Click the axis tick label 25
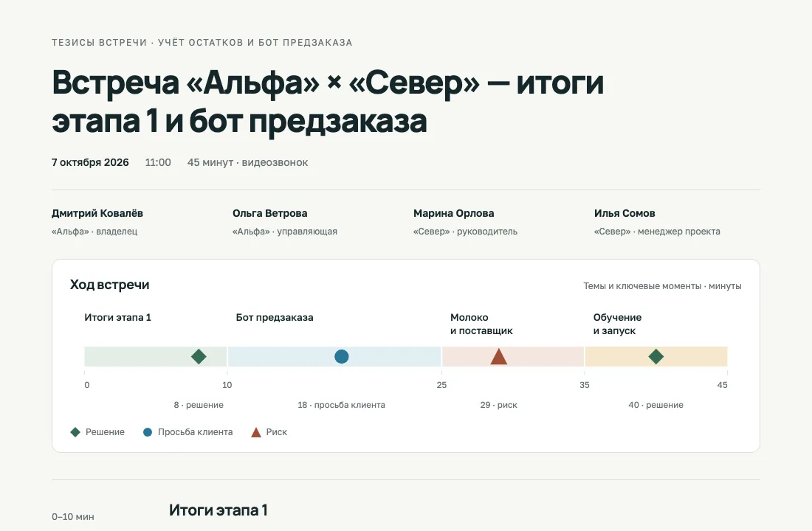 tap(441, 385)
